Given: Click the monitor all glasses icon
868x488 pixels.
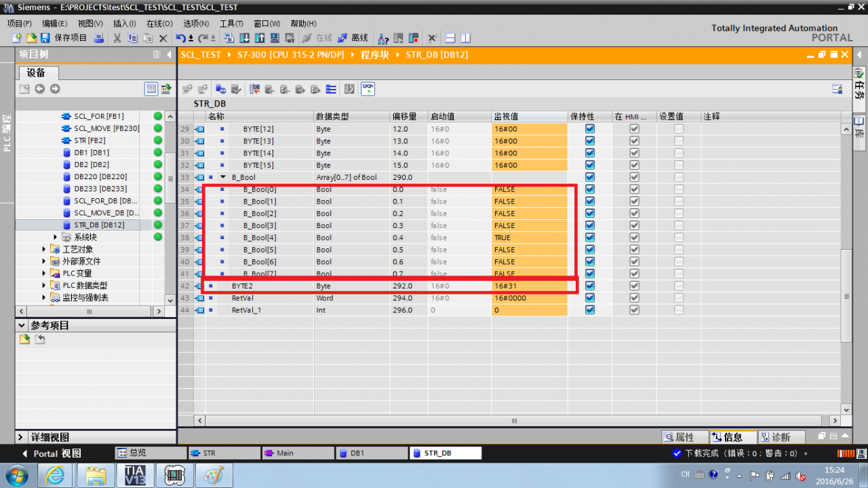Looking at the screenshot, I should pyautogui.click(x=368, y=88).
